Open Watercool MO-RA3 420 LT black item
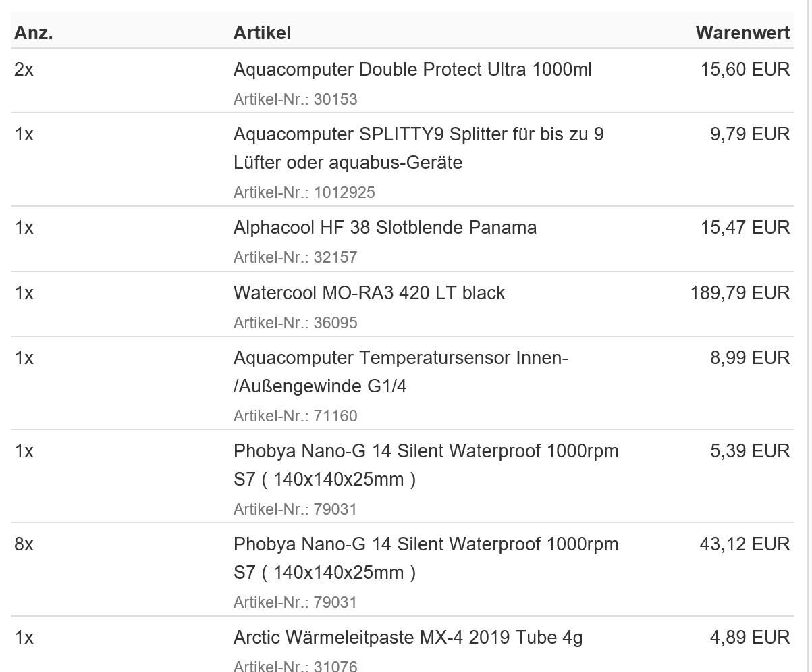812x672 pixels. click(x=369, y=292)
